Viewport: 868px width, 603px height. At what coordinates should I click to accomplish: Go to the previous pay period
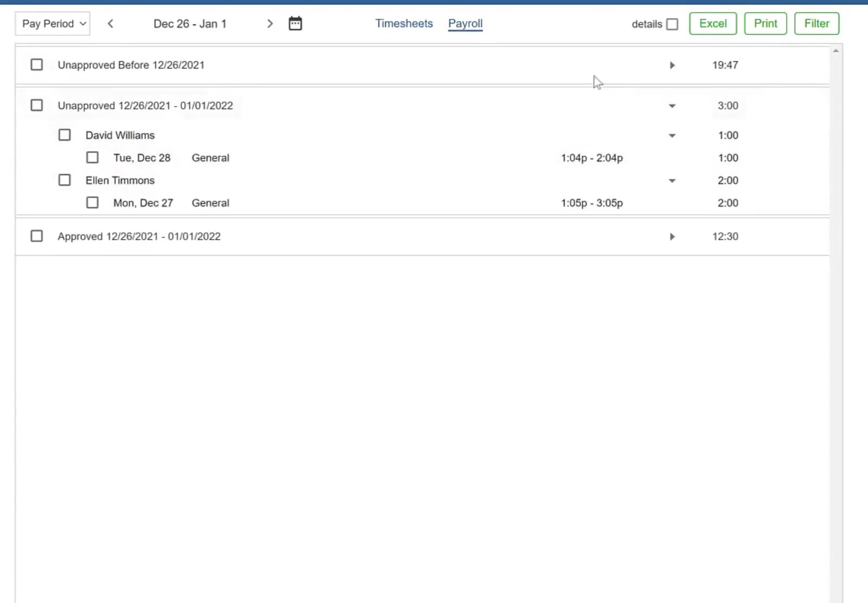point(111,23)
